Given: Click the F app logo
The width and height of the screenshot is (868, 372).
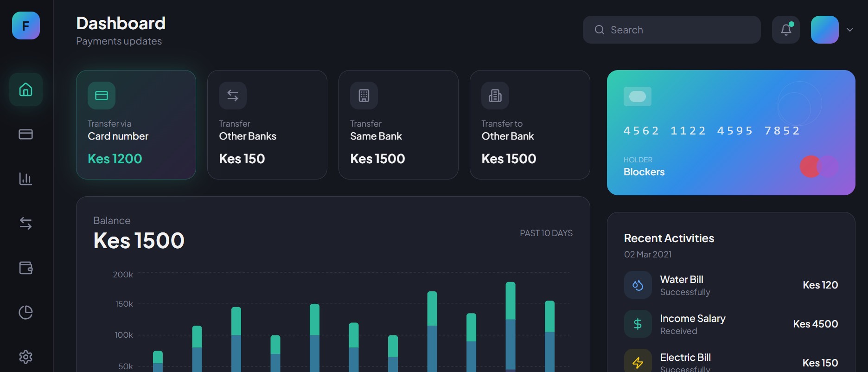Looking at the screenshot, I should (x=26, y=26).
